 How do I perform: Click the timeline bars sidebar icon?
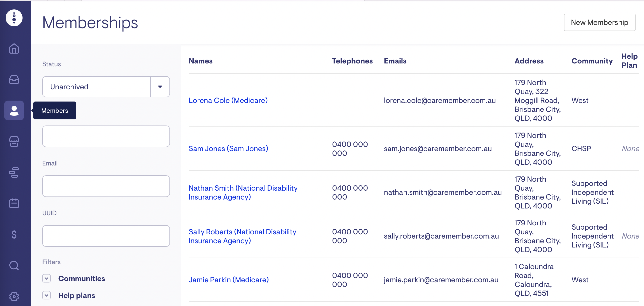pyautogui.click(x=14, y=173)
